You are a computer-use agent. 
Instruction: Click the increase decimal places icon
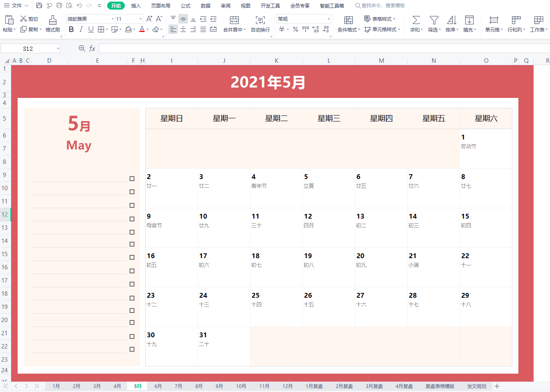(x=316, y=29)
